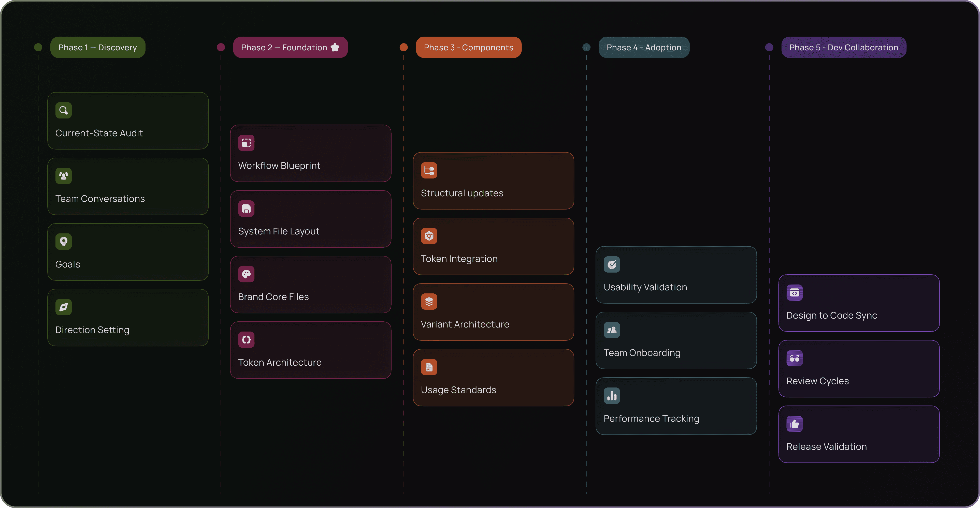This screenshot has width=980, height=508.
Task: Click the Phase 4 - Adoption pill
Action: [644, 48]
